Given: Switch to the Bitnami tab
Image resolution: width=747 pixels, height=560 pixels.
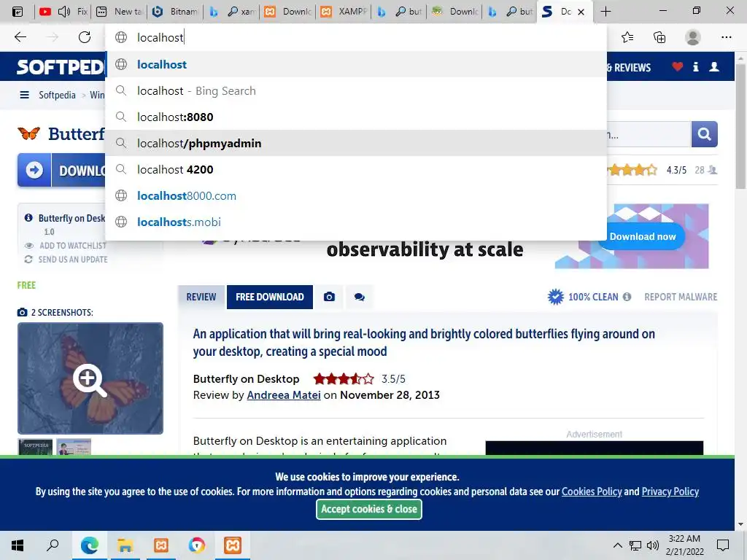Looking at the screenshot, I should 175,12.
